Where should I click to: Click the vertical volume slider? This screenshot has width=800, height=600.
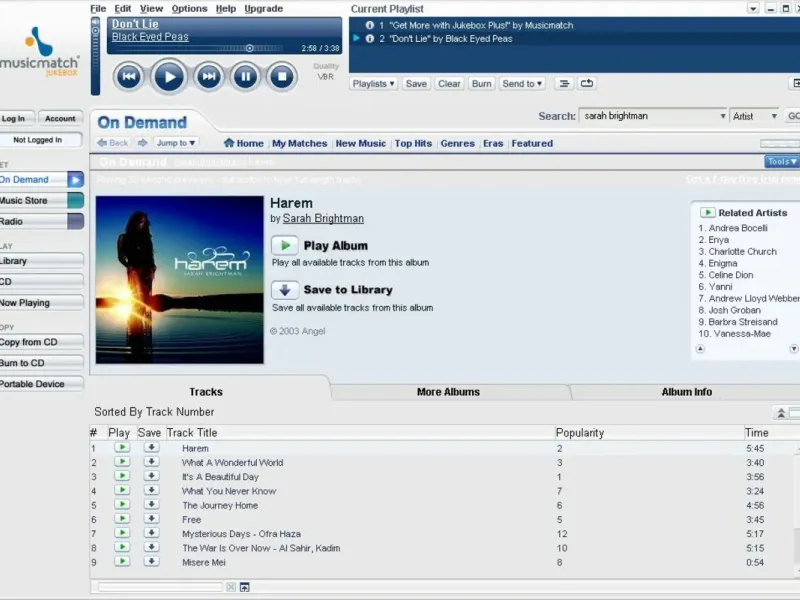(95, 56)
